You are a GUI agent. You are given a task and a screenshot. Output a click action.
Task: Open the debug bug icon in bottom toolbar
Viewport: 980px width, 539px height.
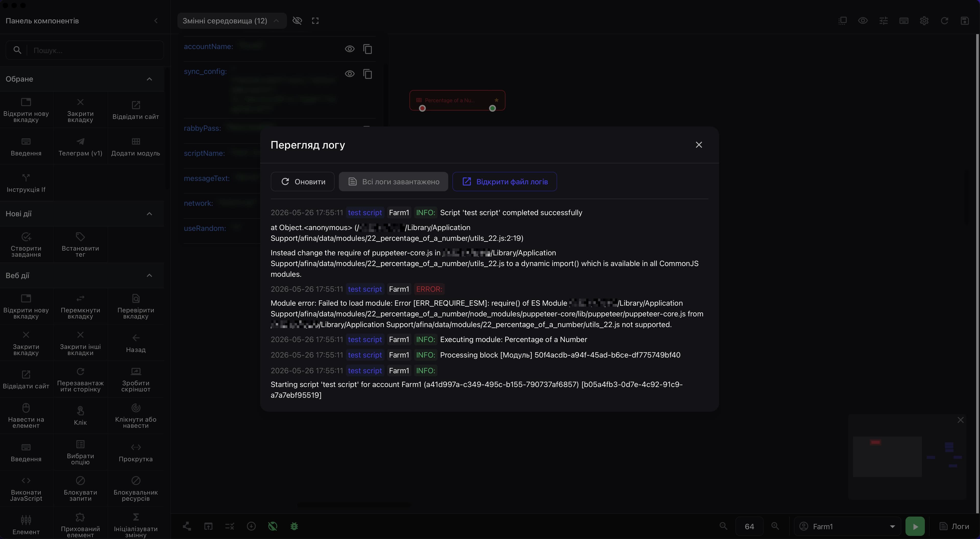[x=294, y=527]
